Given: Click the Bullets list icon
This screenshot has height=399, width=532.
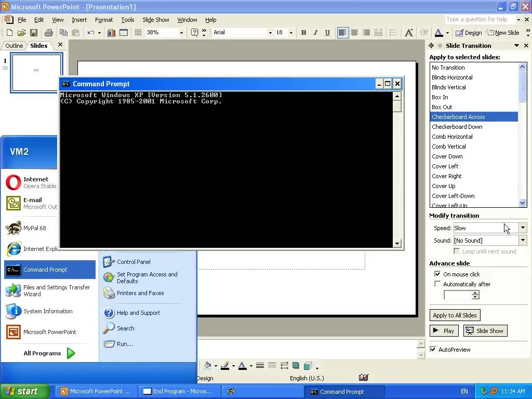Looking at the screenshot, I should [x=393, y=33].
